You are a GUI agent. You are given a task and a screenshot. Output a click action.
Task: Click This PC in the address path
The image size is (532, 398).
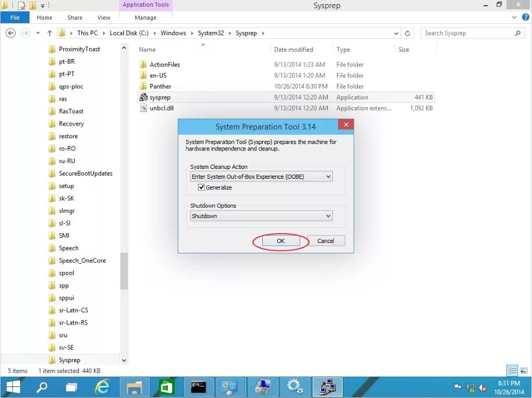pos(87,33)
